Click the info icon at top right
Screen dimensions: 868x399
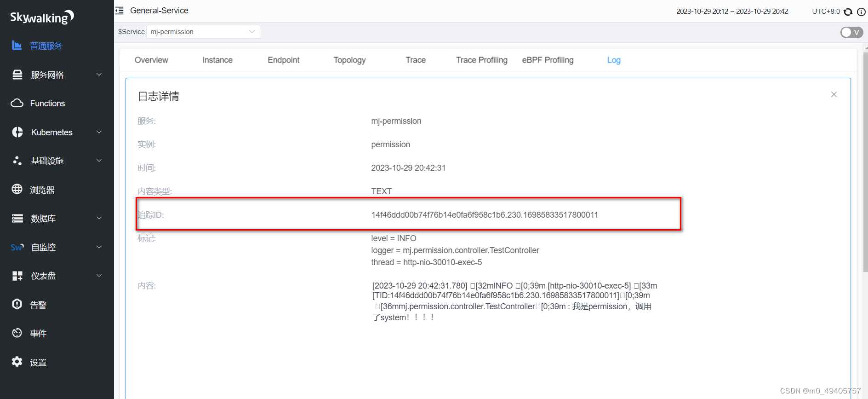coord(861,12)
